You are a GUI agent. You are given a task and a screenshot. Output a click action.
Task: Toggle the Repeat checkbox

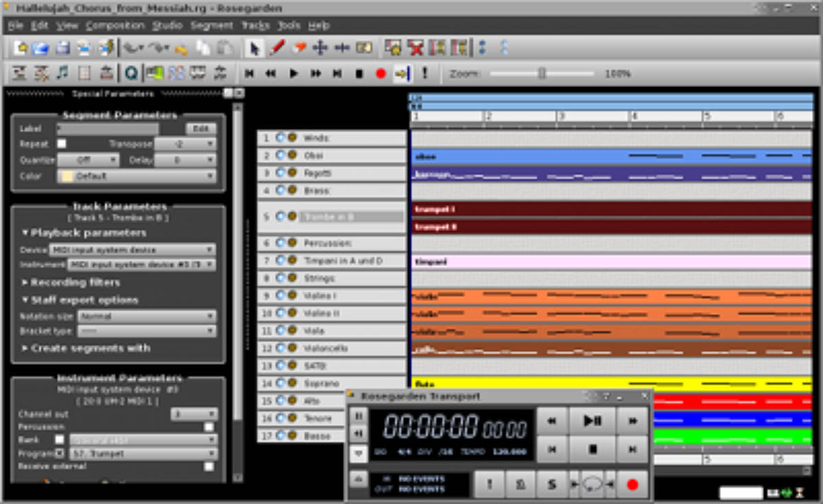click(x=62, y=144)
